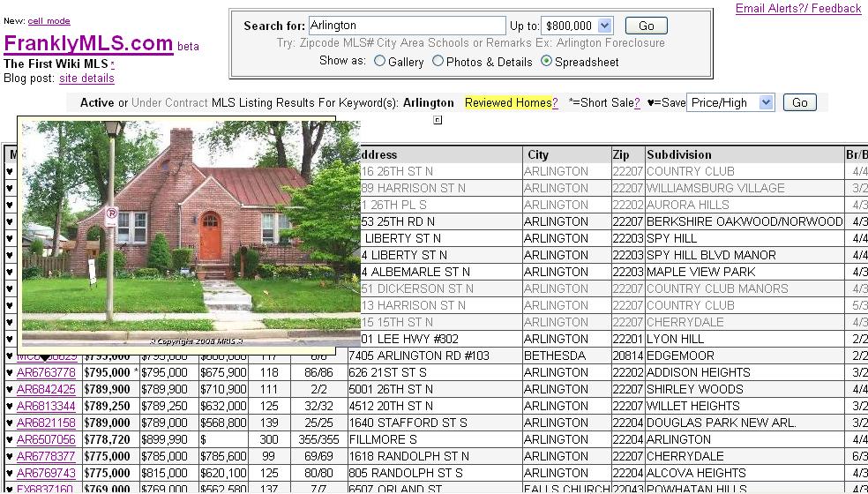Click the question mark after Short Sale
The height and width of the screenshot is (494, 868).
click(637, 102)
